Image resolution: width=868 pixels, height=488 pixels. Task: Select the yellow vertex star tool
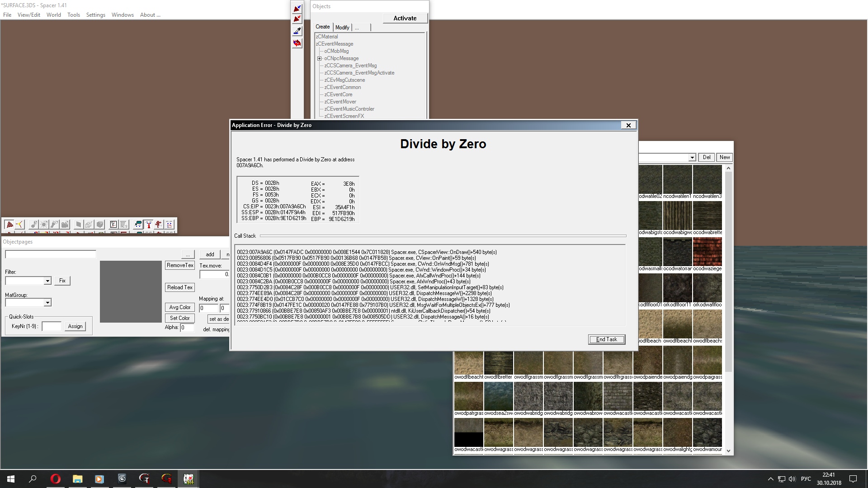click(19, 224)
